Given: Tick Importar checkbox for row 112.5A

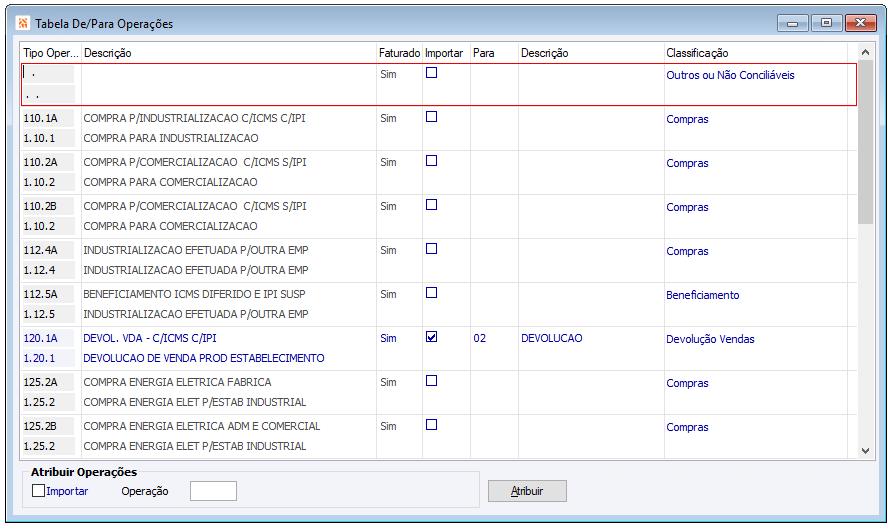Looking at the screenshot, I should pyautogui.click(x=432, y=293).
